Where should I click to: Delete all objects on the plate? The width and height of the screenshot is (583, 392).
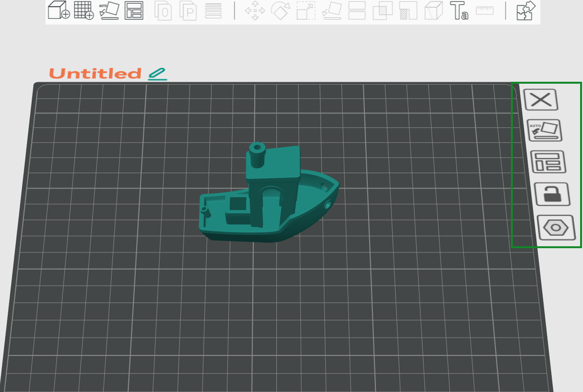(541, 99)
